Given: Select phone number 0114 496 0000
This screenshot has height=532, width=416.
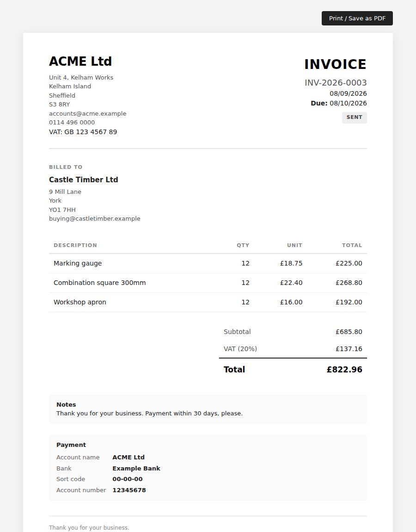Looking at the screenshot, I should pos(72,123).
